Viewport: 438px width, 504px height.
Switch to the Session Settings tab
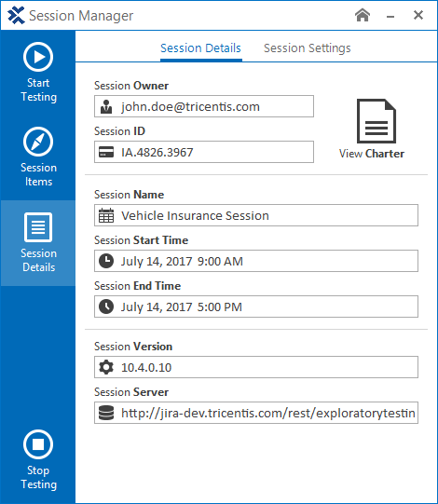click(308, 48)
